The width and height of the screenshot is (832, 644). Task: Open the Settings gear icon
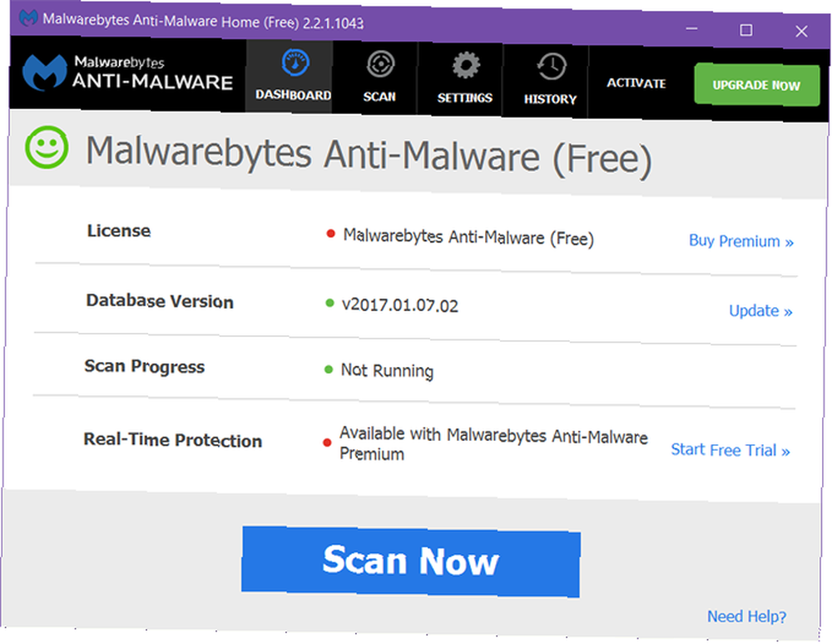click(x=466, y=66)
